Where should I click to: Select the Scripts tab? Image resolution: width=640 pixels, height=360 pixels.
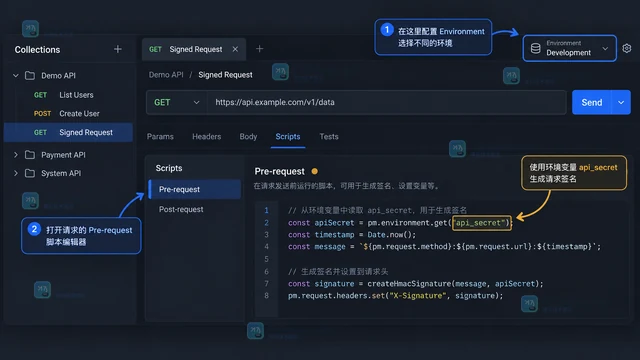tap(288, 137)
